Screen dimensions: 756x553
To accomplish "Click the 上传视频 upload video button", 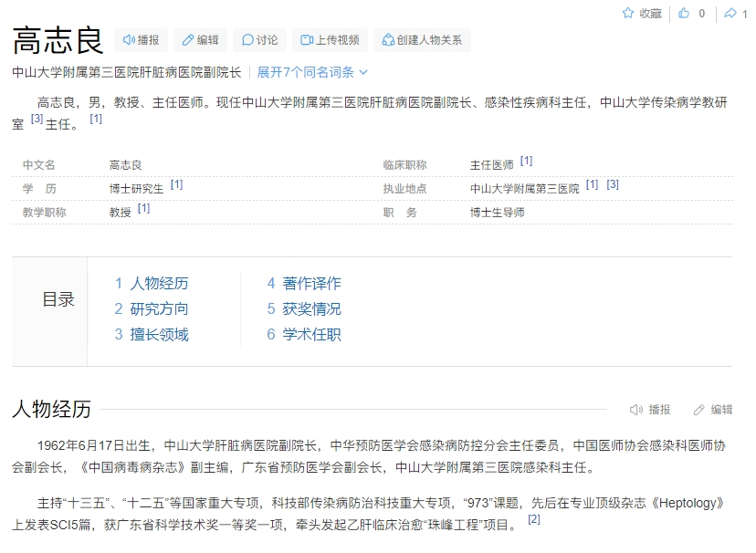I will [330, 40].
